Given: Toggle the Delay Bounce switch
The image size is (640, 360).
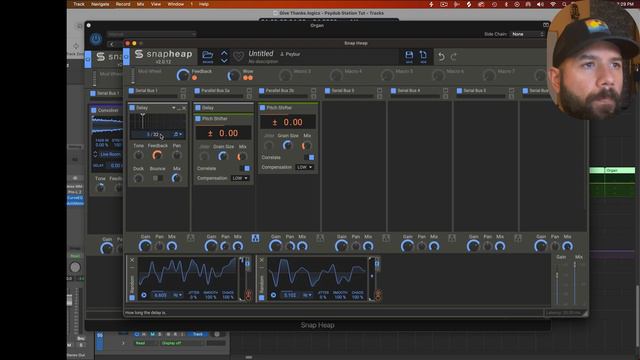Looking at the screenshot, I should [158, 178].
